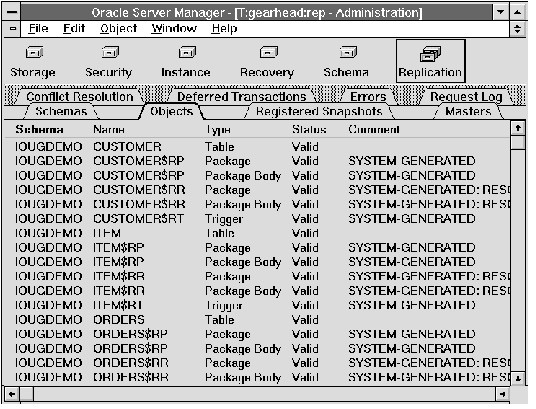Open the Security drawer icon
The image size is (536, 409).
click(110, 53)
